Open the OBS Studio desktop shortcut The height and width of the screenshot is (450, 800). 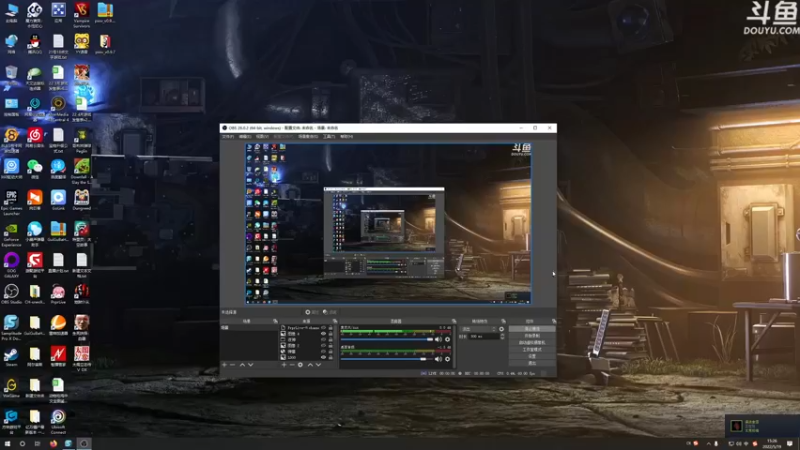[x=11, y=294]
